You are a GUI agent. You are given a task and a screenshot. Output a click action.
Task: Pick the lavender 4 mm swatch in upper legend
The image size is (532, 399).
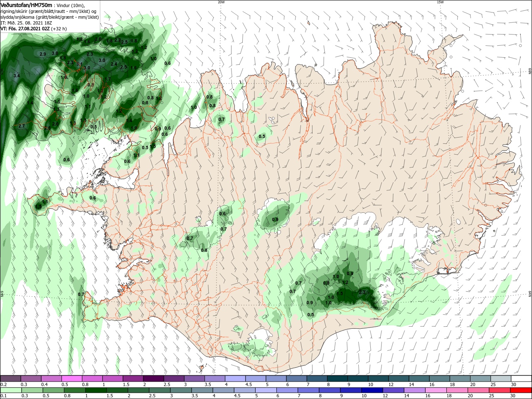(x=235, y=379)
